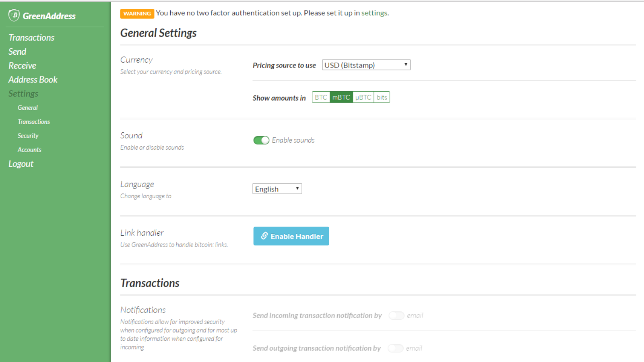Click the 'Enable sounds' label text
644x362 pixels.
pyautogui.click(x=293, y=140)
